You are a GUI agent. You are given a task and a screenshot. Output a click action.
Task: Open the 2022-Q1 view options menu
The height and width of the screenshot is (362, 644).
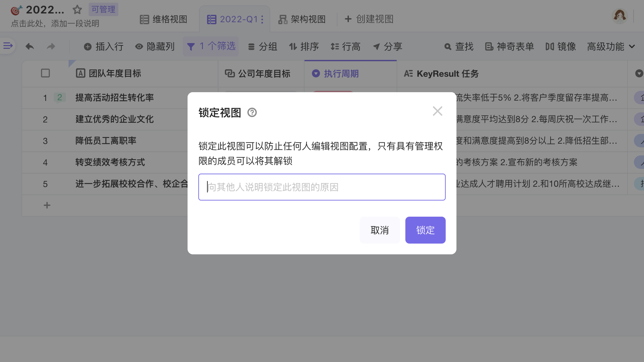click(x=262, y=20)
